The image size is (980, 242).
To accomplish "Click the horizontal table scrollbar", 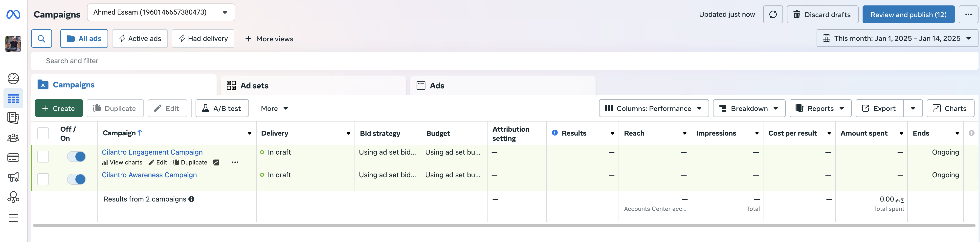I will [x=504, y=226].
